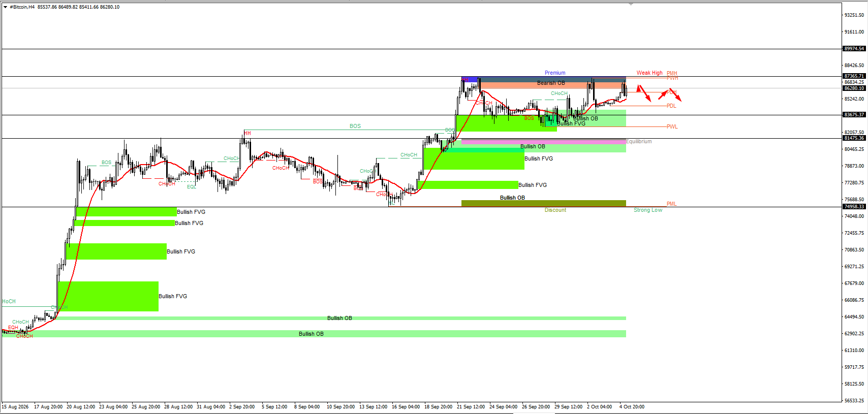
Task: Click the PDL level label
Action: point(671,106)
